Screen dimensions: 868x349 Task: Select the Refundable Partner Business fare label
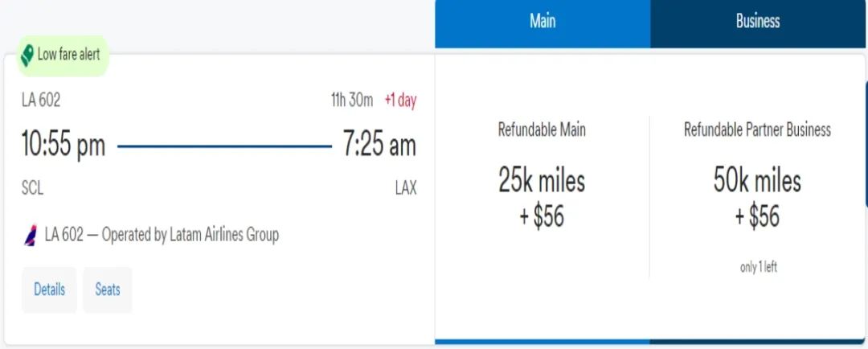point(757,129)
